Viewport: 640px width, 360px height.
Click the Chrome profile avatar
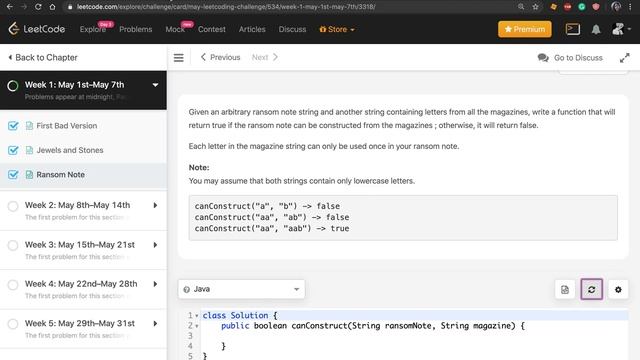click(x=616, y=7)
